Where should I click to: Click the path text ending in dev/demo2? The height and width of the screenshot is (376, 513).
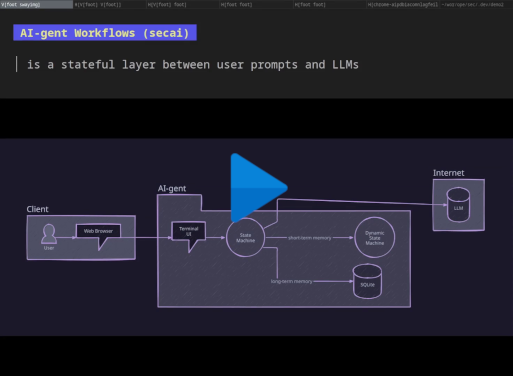click(472, 5)
